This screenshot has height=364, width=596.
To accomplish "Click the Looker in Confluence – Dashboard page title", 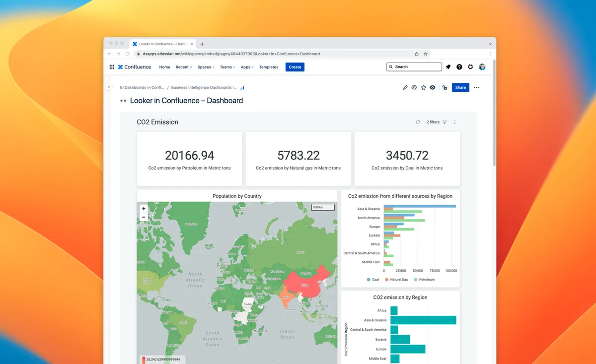I will click(186, 100).
